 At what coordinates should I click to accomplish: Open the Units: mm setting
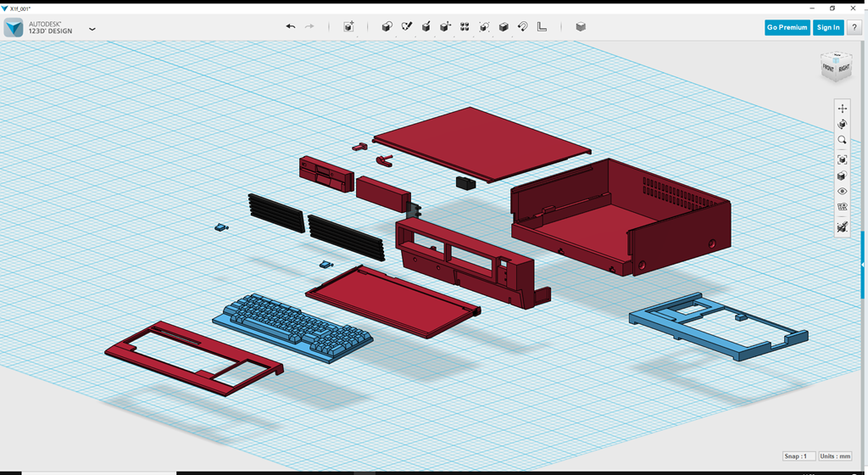(x=836, y=456)
